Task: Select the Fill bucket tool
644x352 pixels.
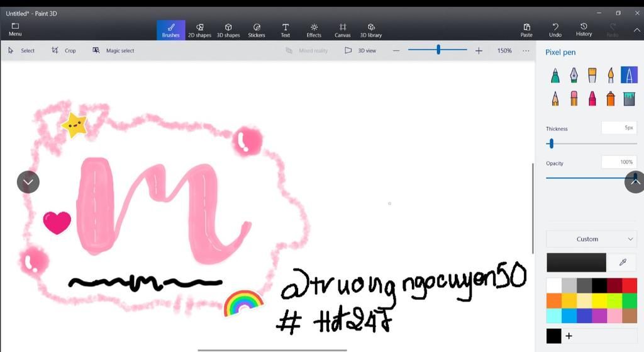Action: pos(629,99)
